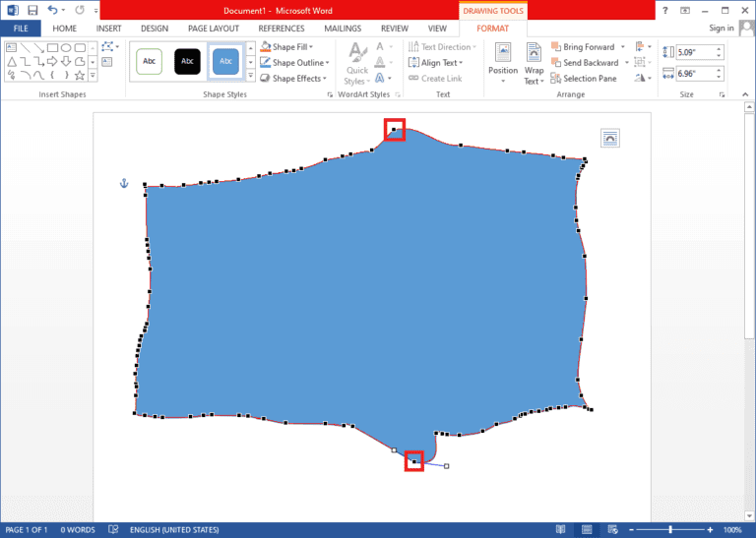
Task: Open the Position dropdown
Action: coord(503,64)
